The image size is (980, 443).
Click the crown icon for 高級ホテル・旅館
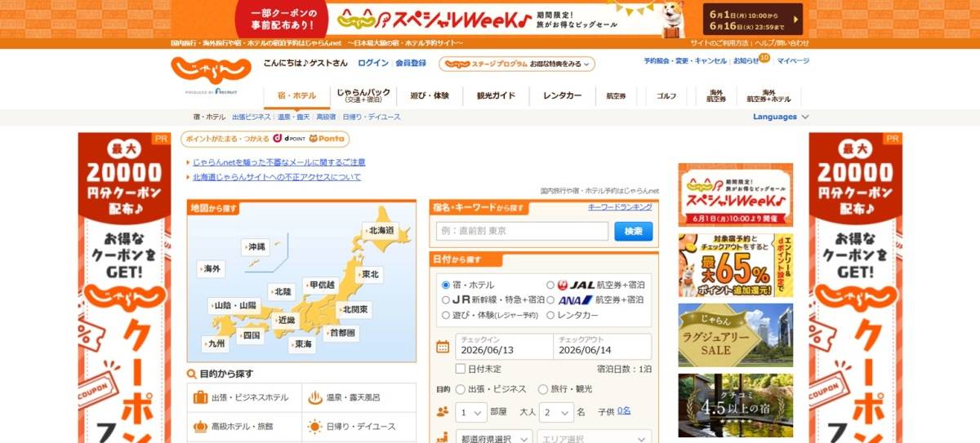coord(200,426)
